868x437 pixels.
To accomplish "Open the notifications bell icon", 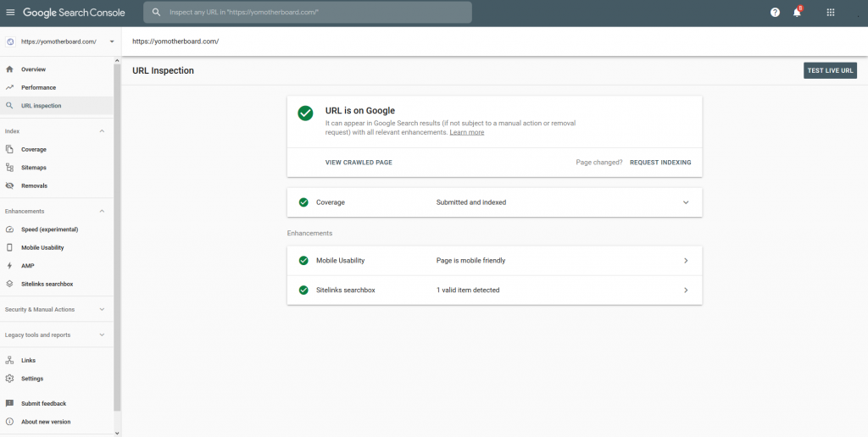I will pos(797,12).
